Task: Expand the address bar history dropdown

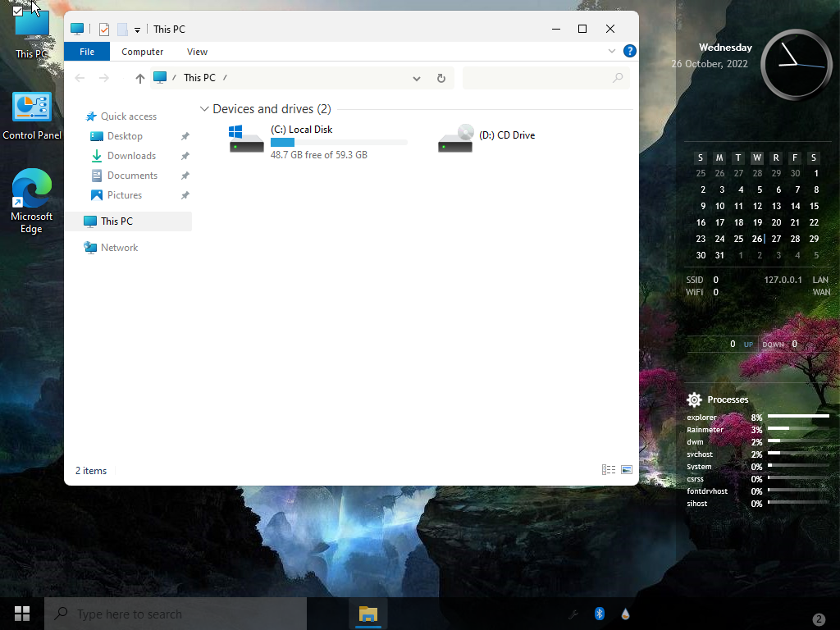Action: (417, 79)
